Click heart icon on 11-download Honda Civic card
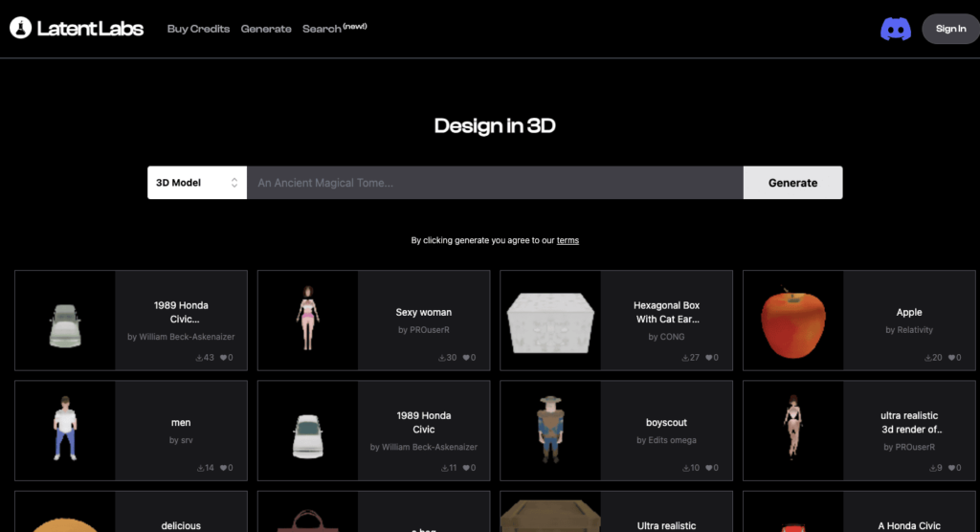The height and width of the screenshot is (532, 980). (x=466, y=468)
